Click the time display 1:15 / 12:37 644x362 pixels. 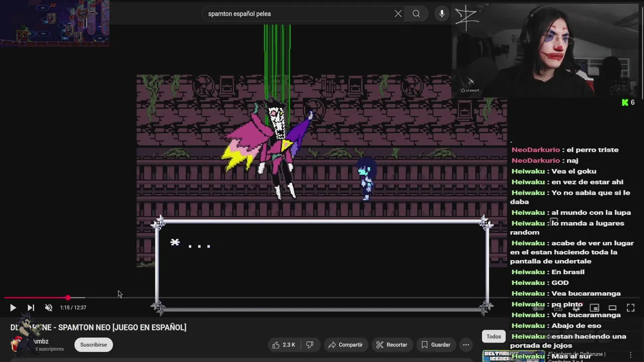(73, 308)
